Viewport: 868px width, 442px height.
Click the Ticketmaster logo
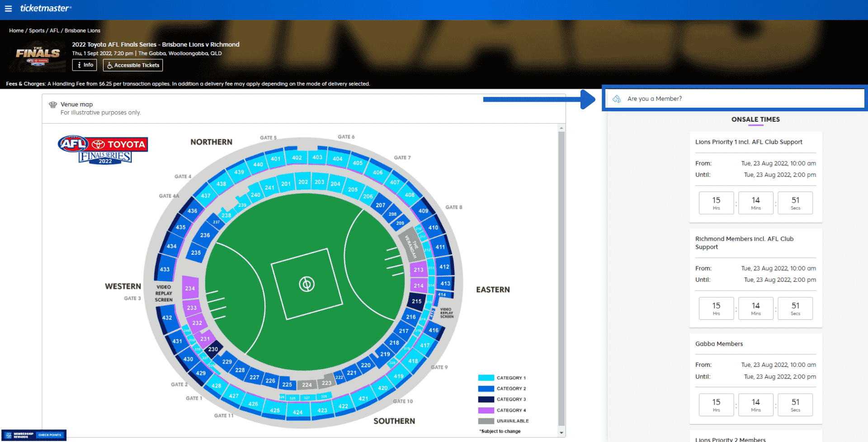46,9
